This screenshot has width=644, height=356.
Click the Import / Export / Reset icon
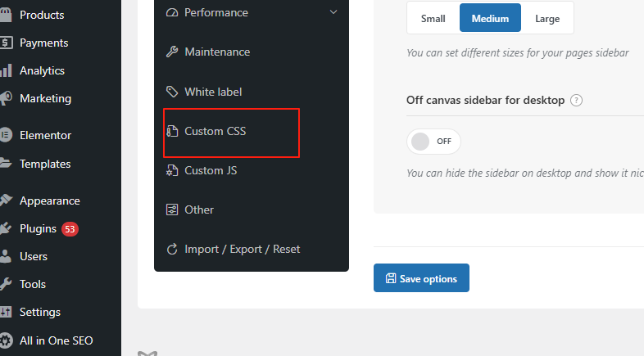pos(172,249)
